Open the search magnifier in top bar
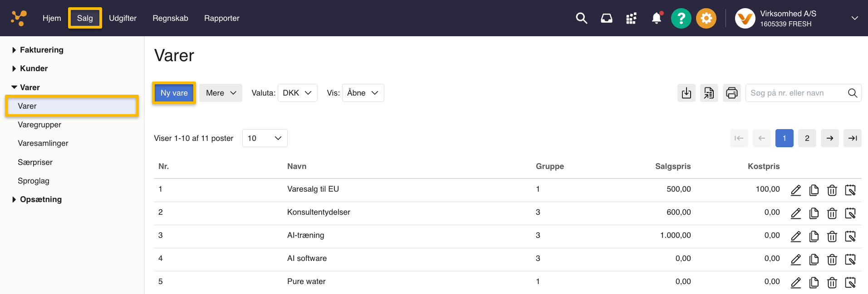This screenshot has height=294, width=868. click(581, 18)
